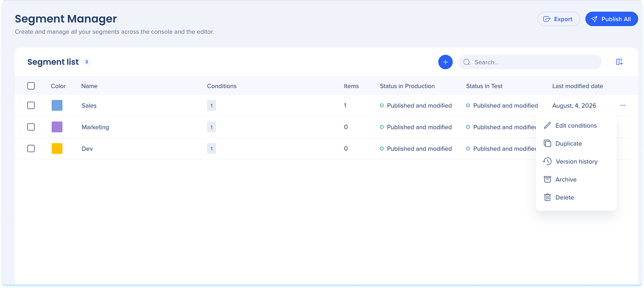This screenshot has height=288, width=644.
Task: Click Sales production status Published and modified
Action: click(x=416, y=106)
